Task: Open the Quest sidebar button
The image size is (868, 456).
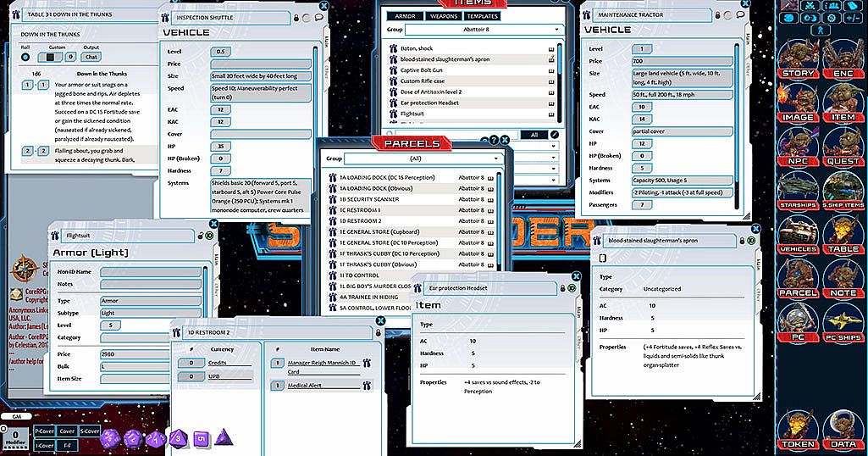Action: pos(843,147)
